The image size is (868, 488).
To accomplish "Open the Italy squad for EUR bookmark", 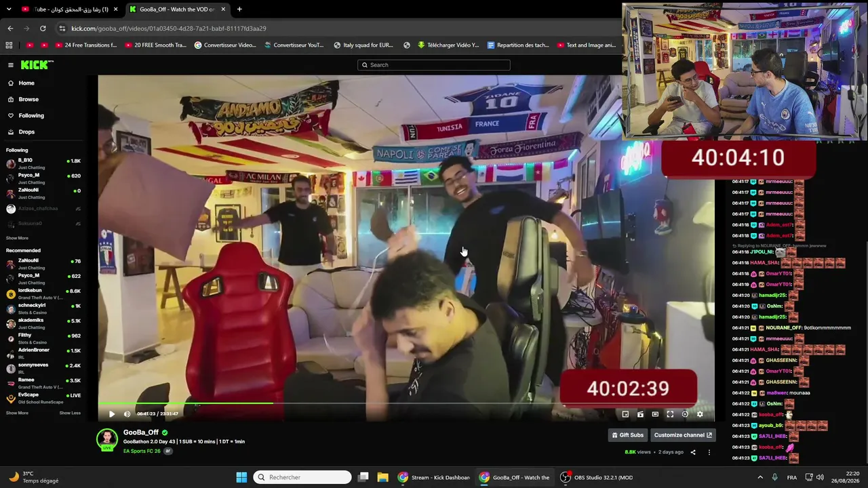I will [x=363, y=45].
